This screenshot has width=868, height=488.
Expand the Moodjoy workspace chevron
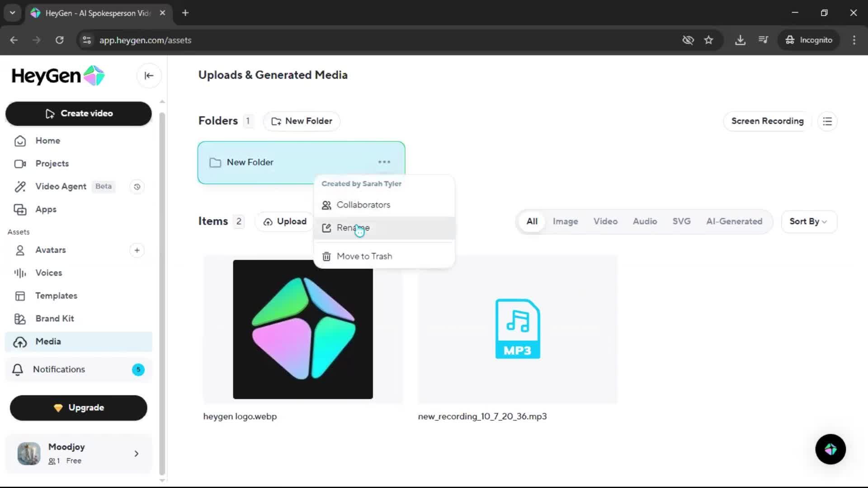[x=136, y=454]
